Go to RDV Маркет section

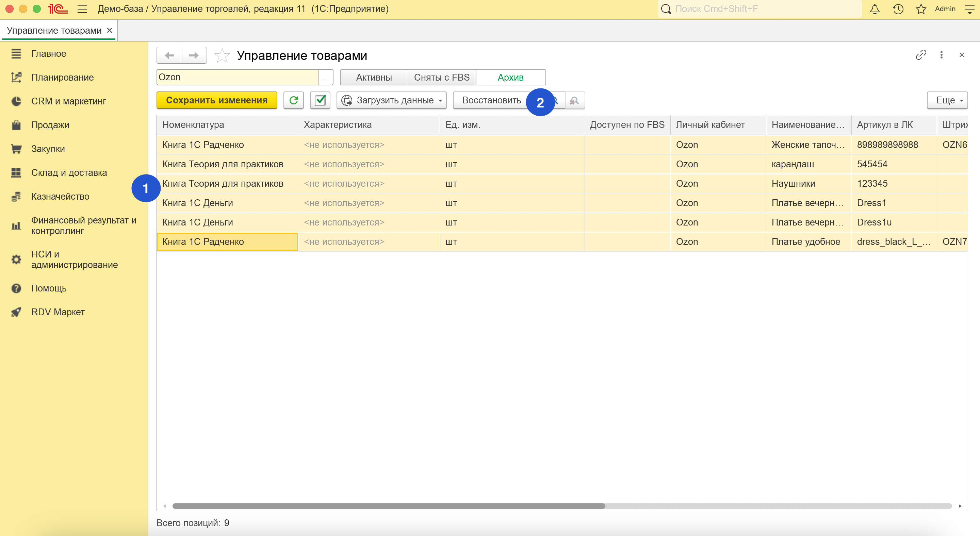[58, 312]
